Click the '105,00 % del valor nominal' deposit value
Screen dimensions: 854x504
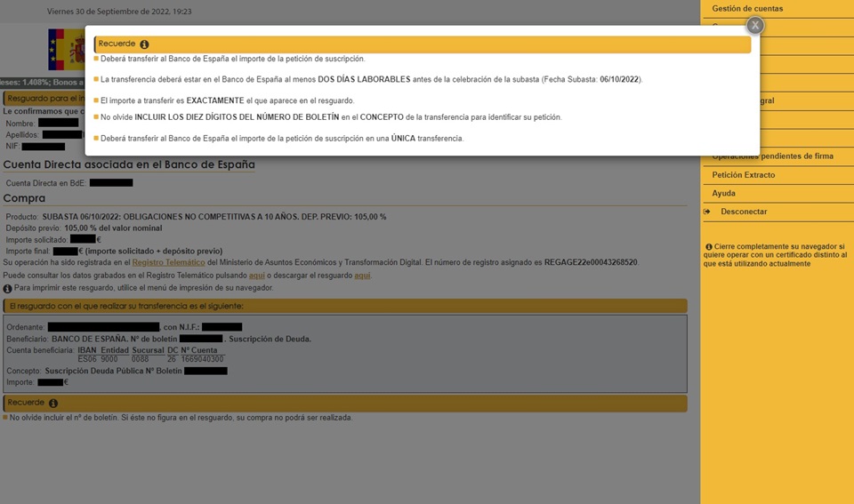point(113,228)
